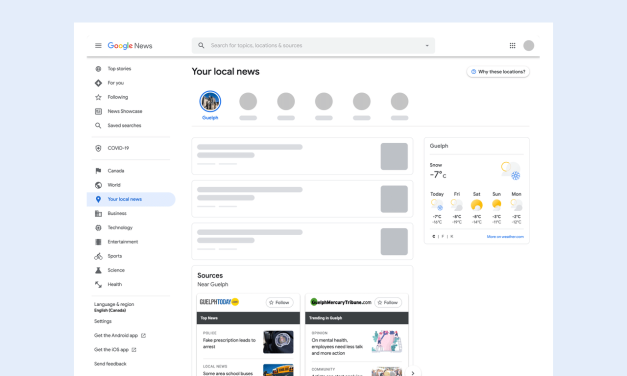
Task: Click the Canada flag icon
Action: (98, 171)
